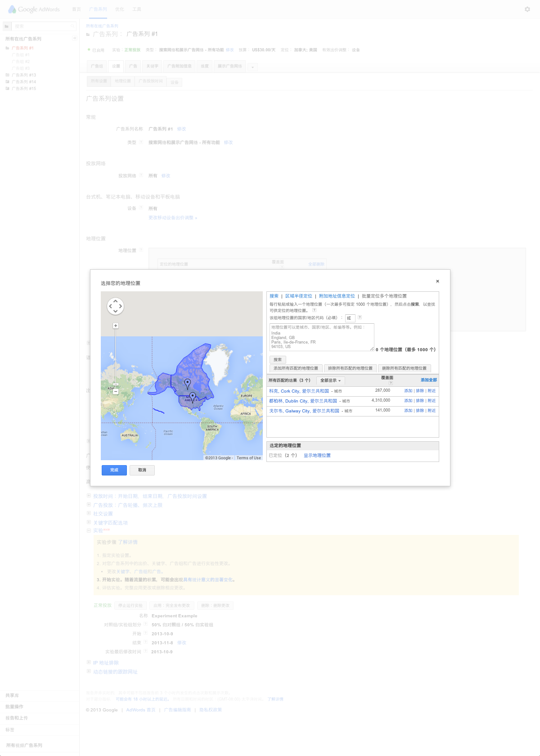Expand the 关键字匹配选项 section
Image resolution: width=540 pixels, height=756 pixels.
pyautogui.click(x=89, y=522)
